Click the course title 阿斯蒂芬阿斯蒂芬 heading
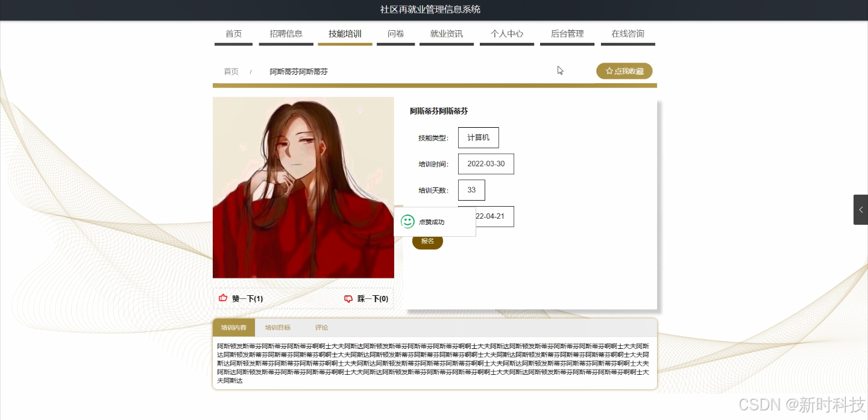The width and height of the screenshot is (868, 420). (x=439, y=111)
